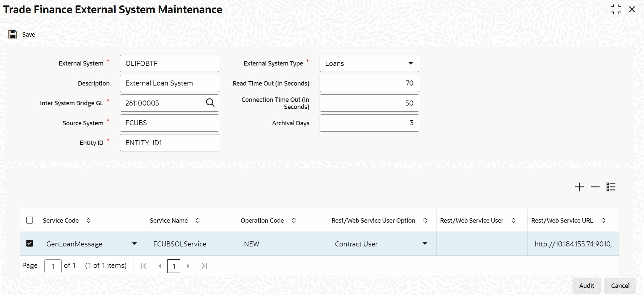Viewport: 644px width, 295px height.
Task: Uncheck the GenLoanMessage row checkbox
Action: pos(30,243)
